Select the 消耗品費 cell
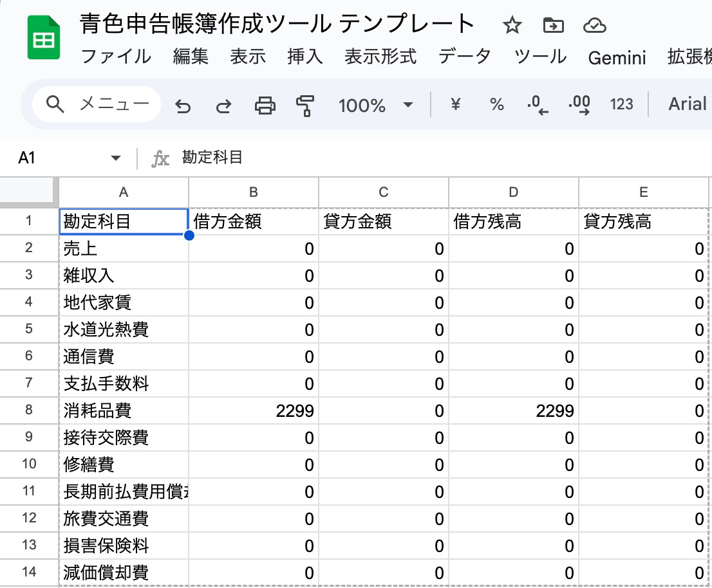The image size is (712, 588). click(x=124, y=410)
